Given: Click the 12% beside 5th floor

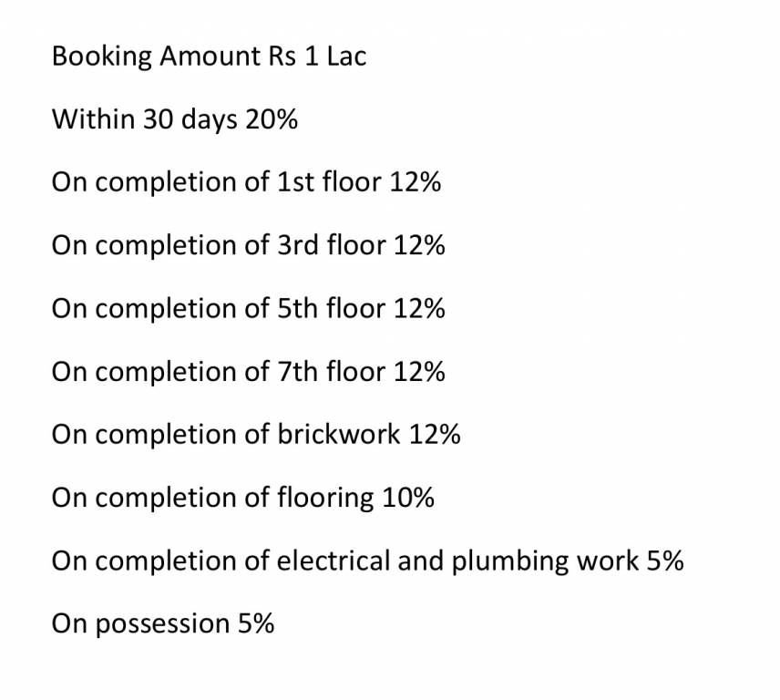Looking at the screenshot, I should 419,308.
